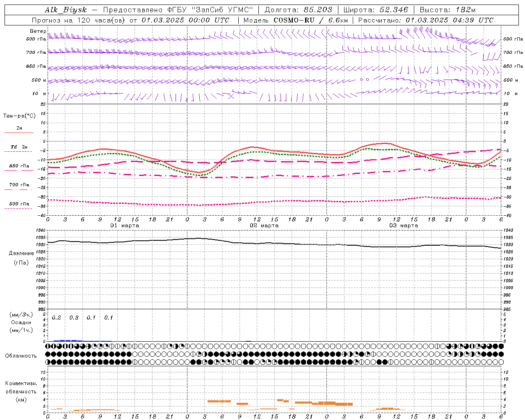Click the latitude value Широта: 52.346
The image size is (525, 420).
pos(376,10)
